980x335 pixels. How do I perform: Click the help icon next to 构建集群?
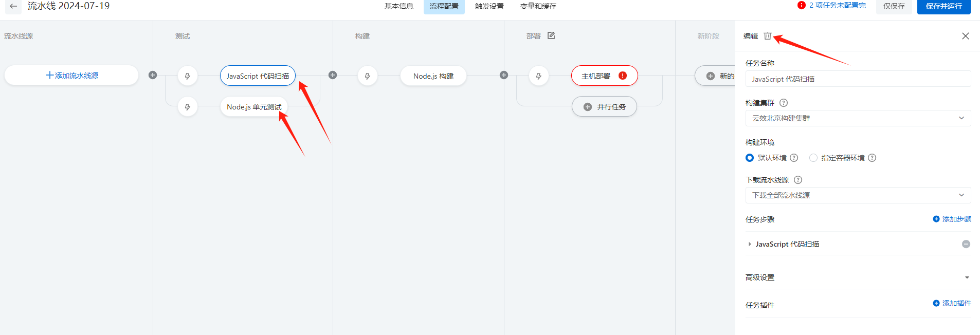click(x=784, y=103)
